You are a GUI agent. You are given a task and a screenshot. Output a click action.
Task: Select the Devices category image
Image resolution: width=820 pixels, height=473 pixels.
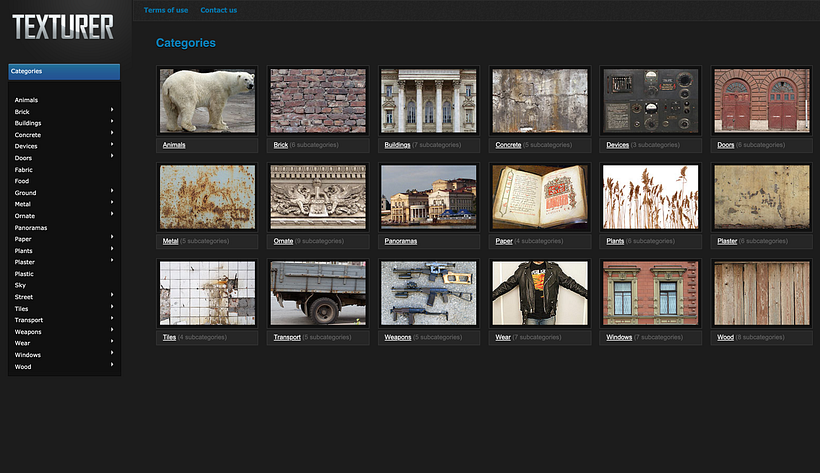point(650,100)
